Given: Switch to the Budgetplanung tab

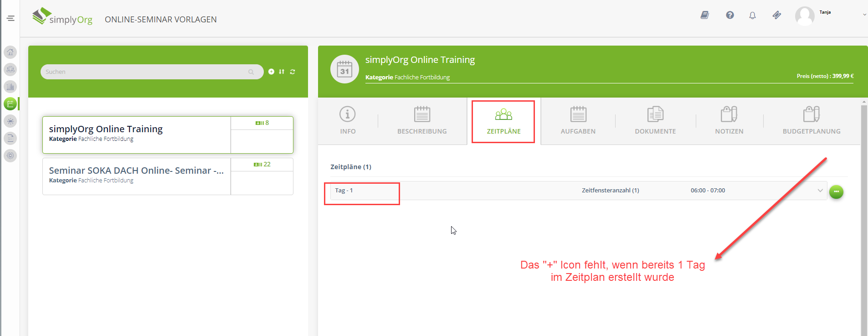Looking at the screenshot, I should click(812, 121).
